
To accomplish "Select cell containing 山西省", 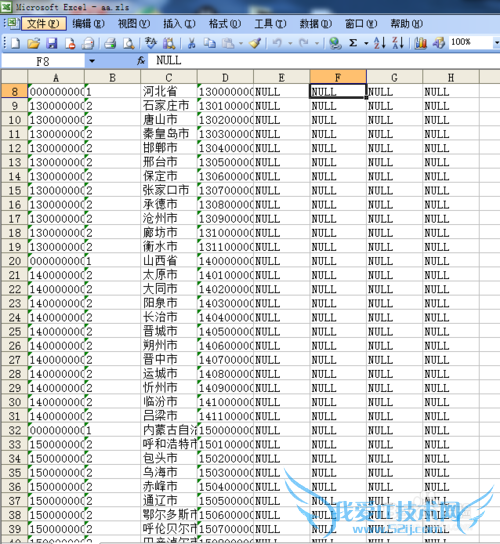I will [x=169, y=261].
